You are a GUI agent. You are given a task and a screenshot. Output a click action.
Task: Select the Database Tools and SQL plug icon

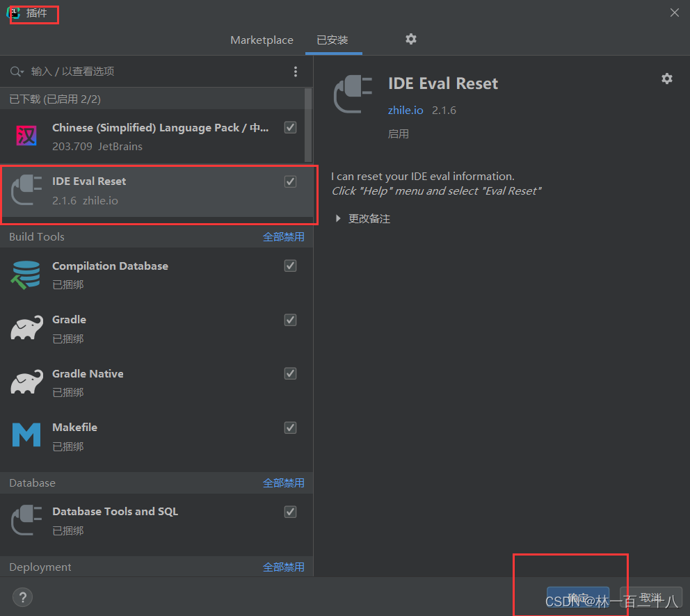pos(26,520)
